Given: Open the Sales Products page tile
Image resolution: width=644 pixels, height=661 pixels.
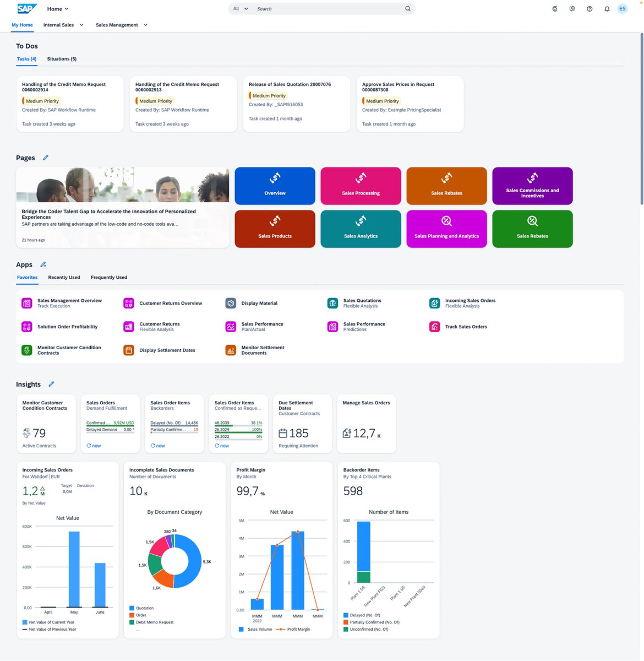Looking at the screenshot, I should pos(275,229).
